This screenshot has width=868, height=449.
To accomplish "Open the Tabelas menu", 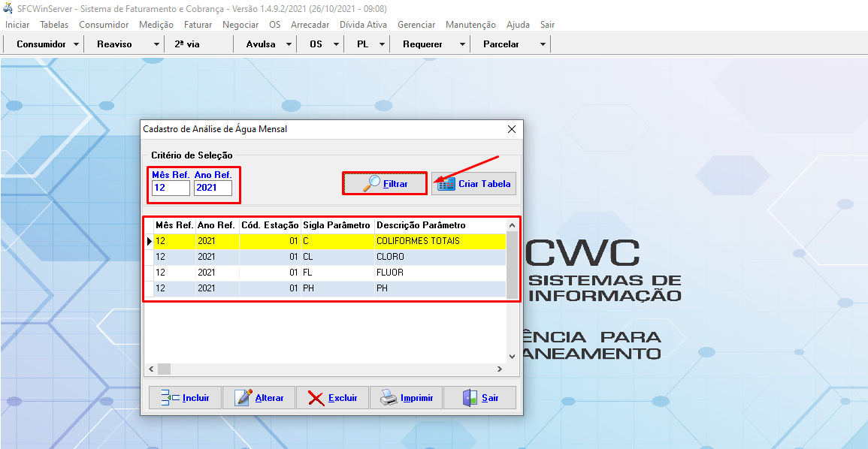I will [54, 25].
